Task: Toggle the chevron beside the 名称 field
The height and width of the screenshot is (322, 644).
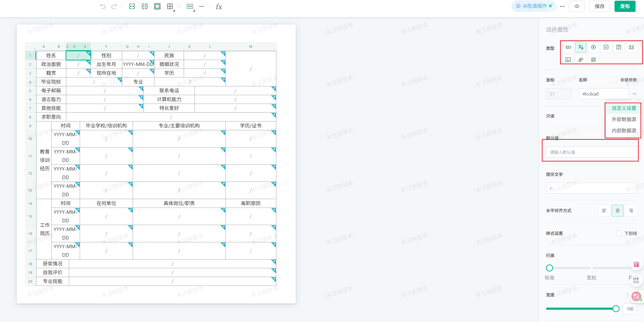Action: point(635,94)
